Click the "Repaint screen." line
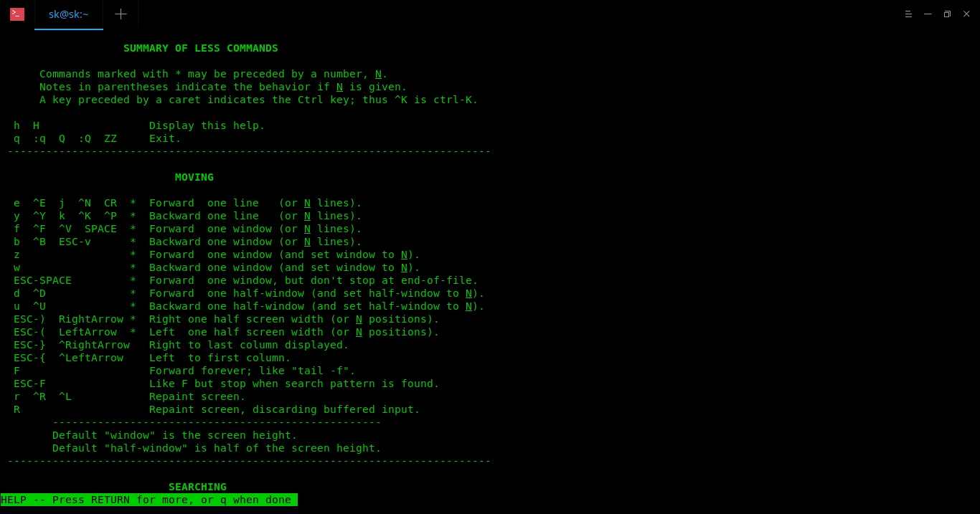This screenshot has width=980, height=514. click(197, 396)
